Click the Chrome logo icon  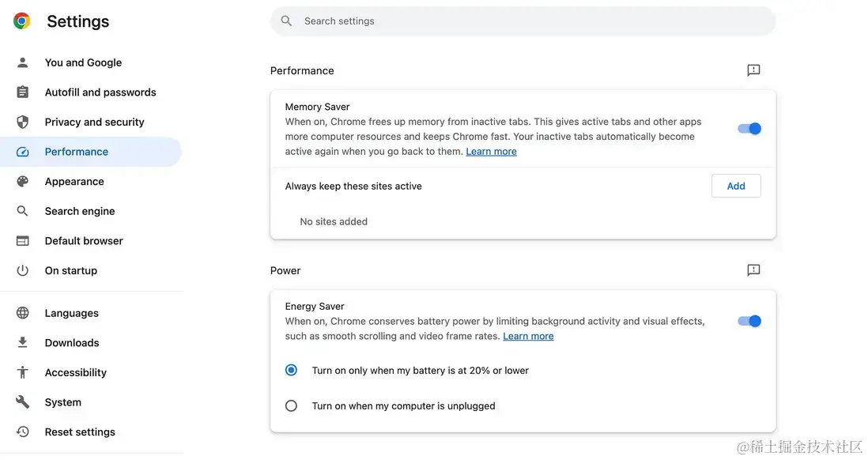[21, 21]
